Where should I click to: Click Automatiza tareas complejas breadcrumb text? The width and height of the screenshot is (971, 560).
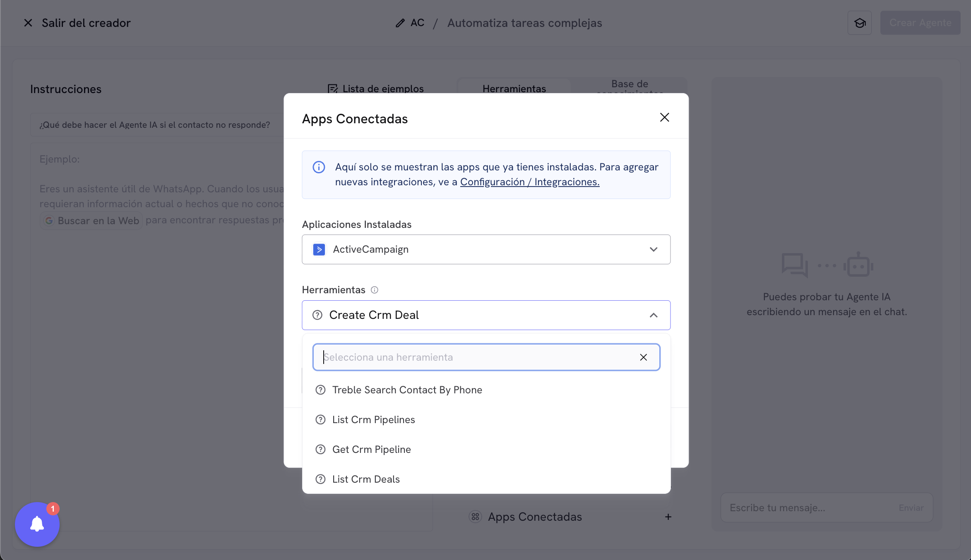coord(524,23)
